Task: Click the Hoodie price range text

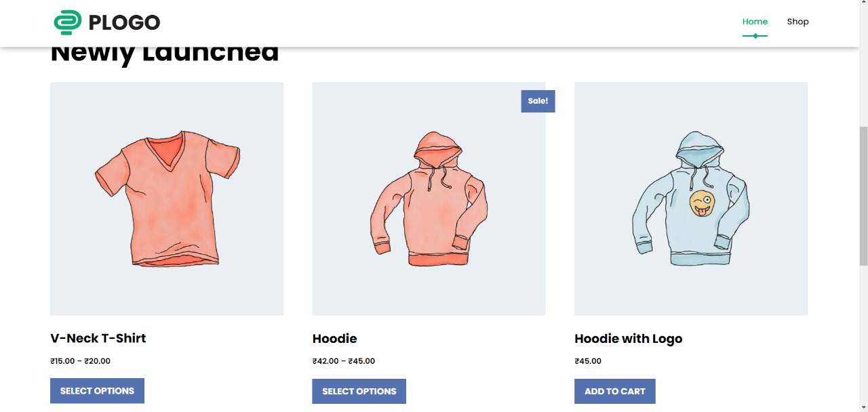Action: (343, 361)
